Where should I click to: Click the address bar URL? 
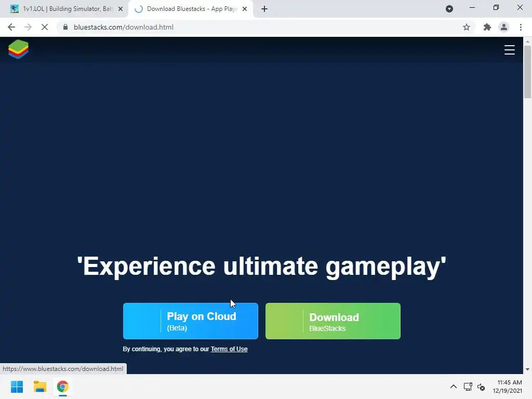[x=124, y=27]
